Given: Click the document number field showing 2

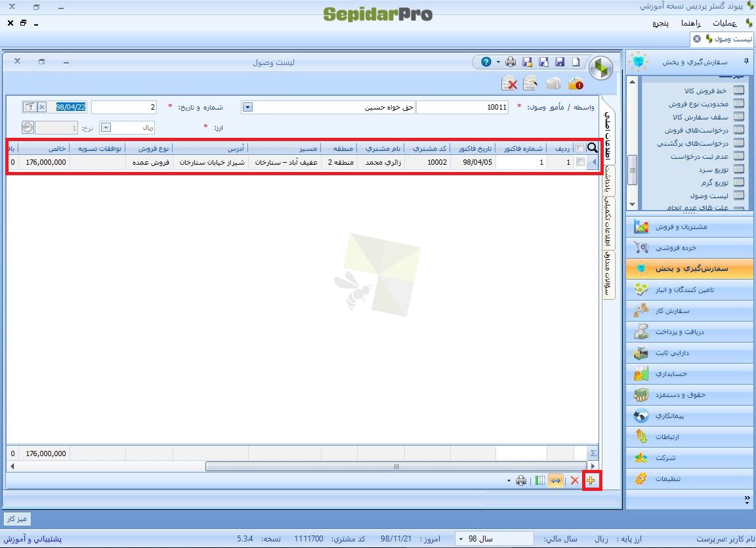Looking at the screenshot, I should pos(125,107).
